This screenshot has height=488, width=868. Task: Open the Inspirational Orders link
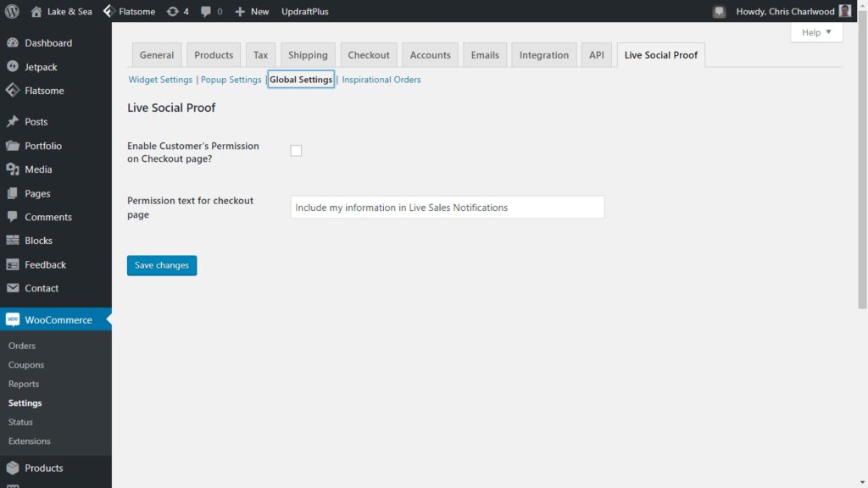click(x=381, y=79)
